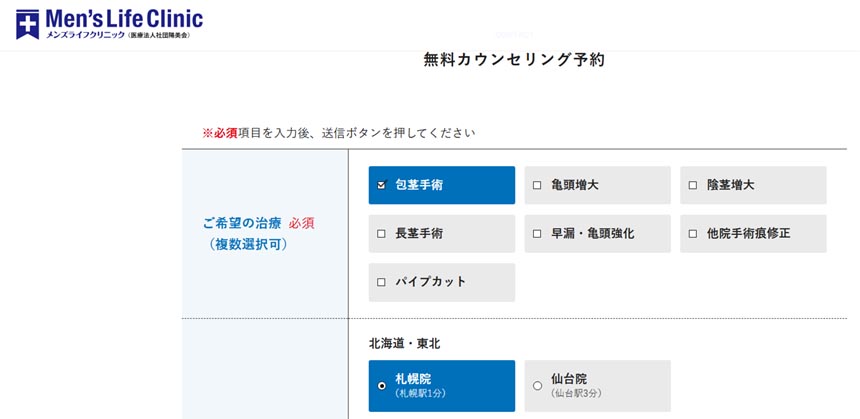Check the 亀頭増大 treatment checkbox

[x=537, y=185]
